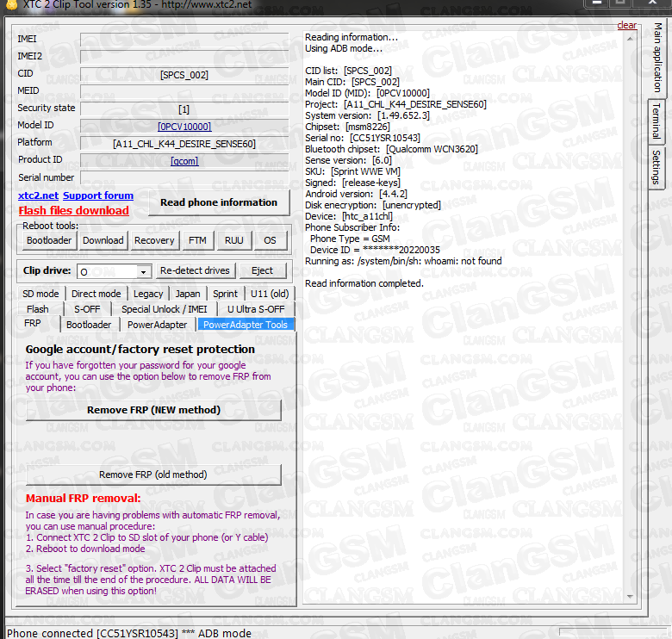Click Re-detect drives button

point(195,270)
